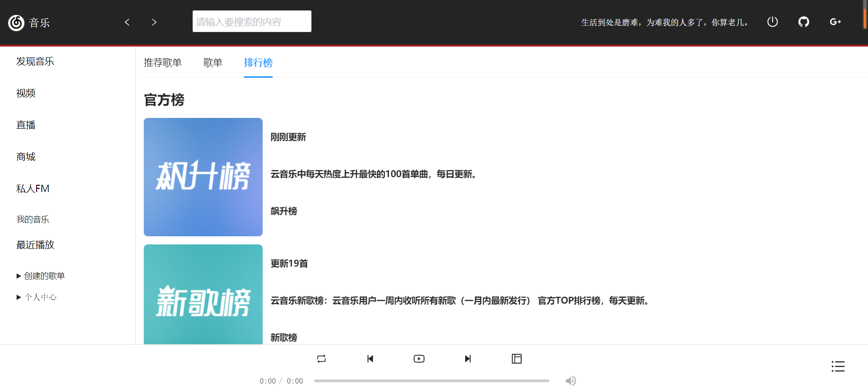Screen dimensions: 868x389
Task: Switch to 歌单 tab
Action: (213, 63)
